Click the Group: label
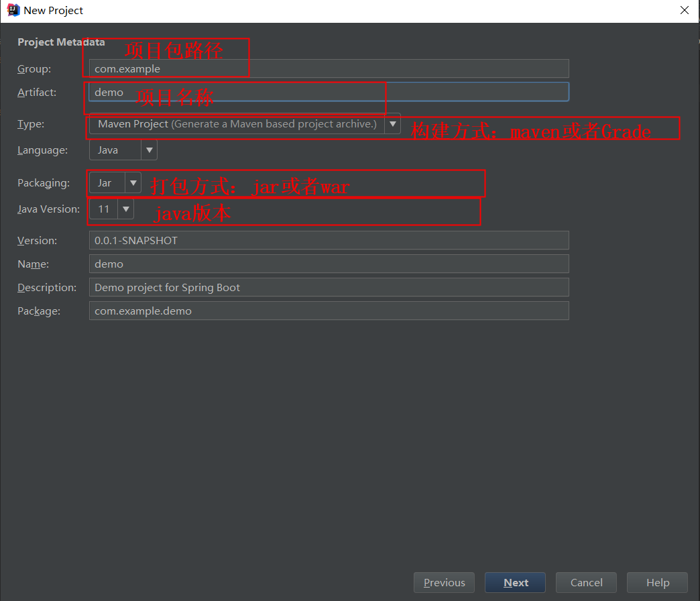The width and height of the screenshot is (700, 601). click(34, 69)
